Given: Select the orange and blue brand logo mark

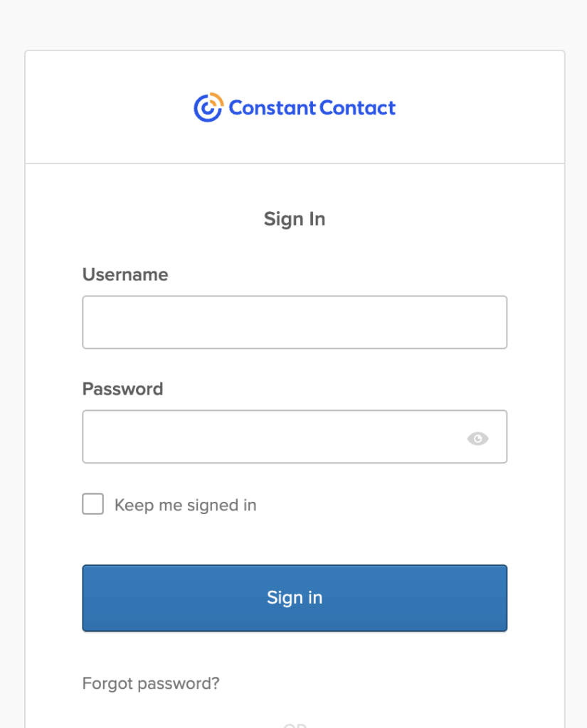Looking at the screenshot, I should 208,107.
